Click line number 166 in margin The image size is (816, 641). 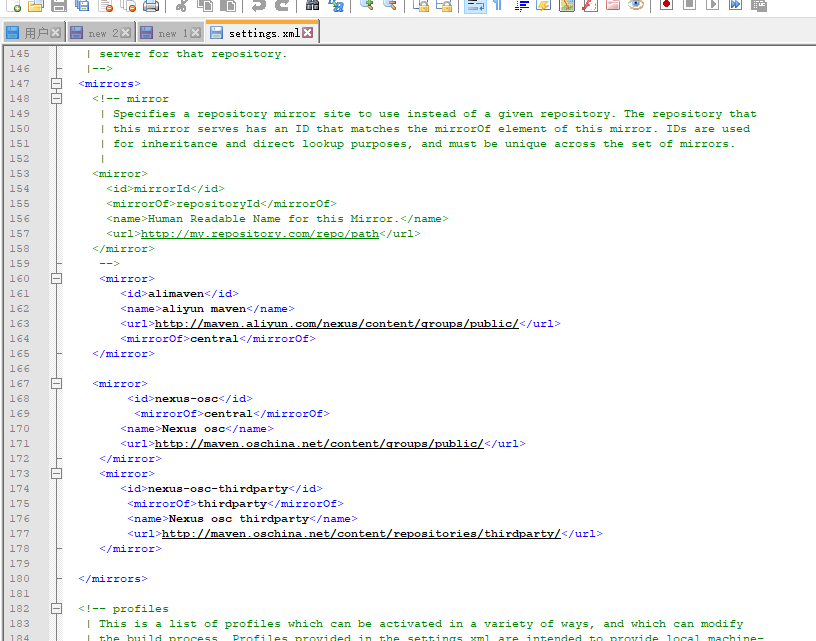19,368
